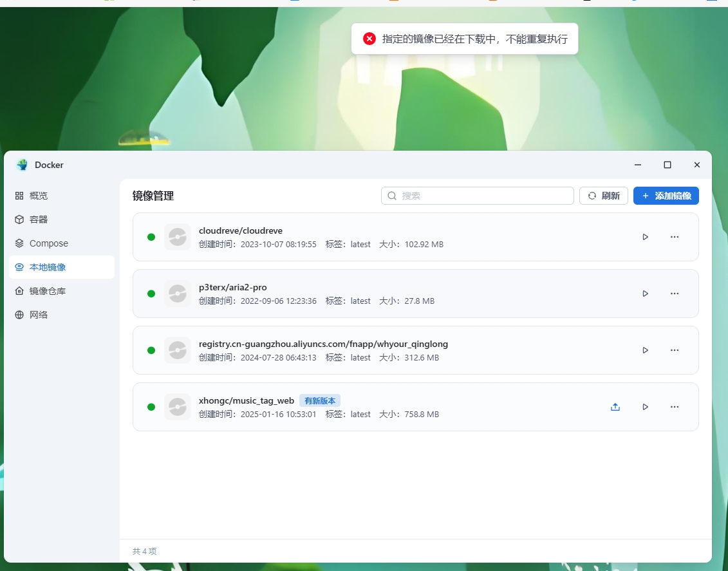Click the p3terx/aria2-pro image name
728x571 pixels.
point(232,287)
